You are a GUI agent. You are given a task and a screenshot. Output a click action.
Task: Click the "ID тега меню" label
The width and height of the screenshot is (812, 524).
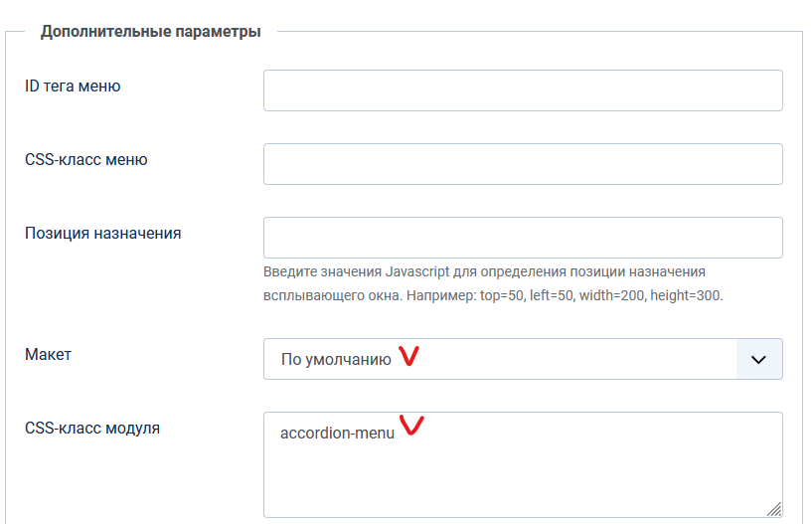coord(73,87)
